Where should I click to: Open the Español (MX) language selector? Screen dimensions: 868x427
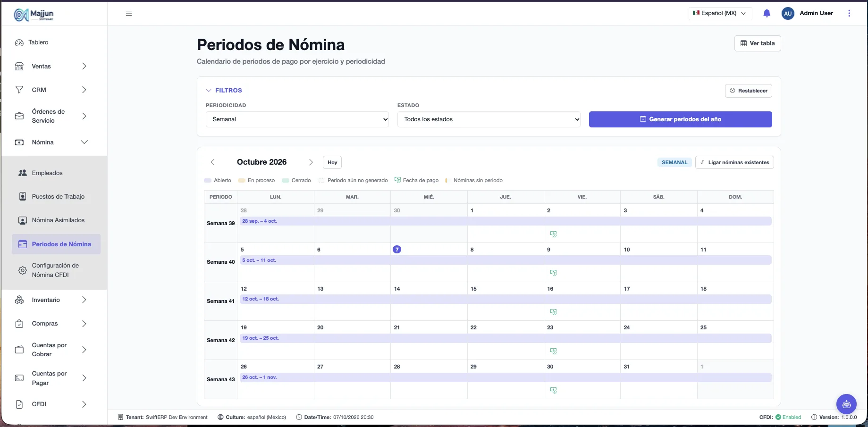[x=720, y=13]
